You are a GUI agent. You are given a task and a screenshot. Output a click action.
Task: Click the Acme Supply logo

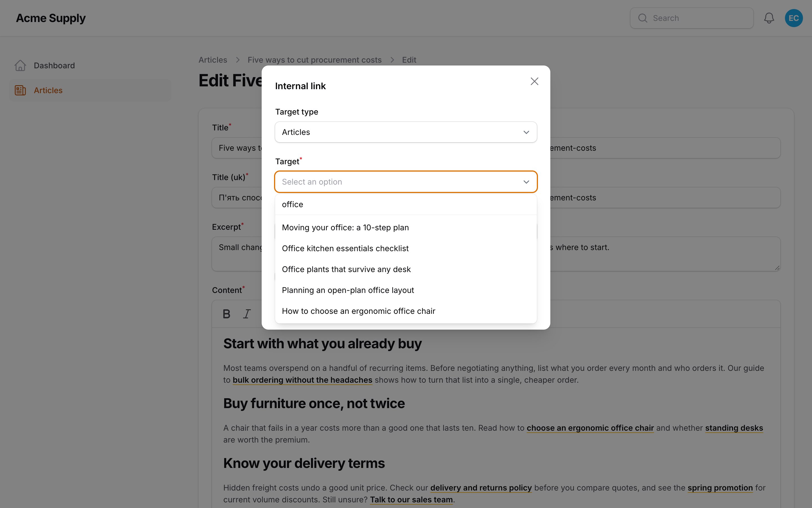(x=51, y=18)
